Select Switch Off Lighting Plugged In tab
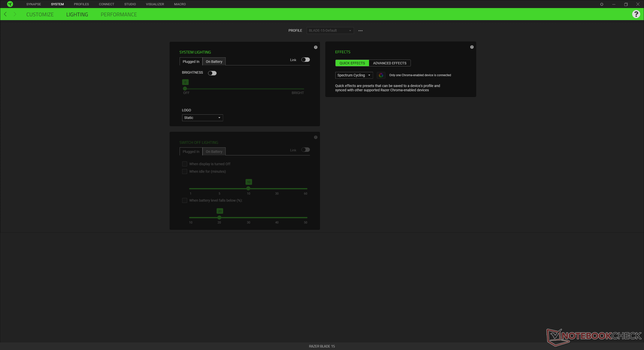Image resolution: width=644 pixels, height=350 pixels. coord(191,152)
